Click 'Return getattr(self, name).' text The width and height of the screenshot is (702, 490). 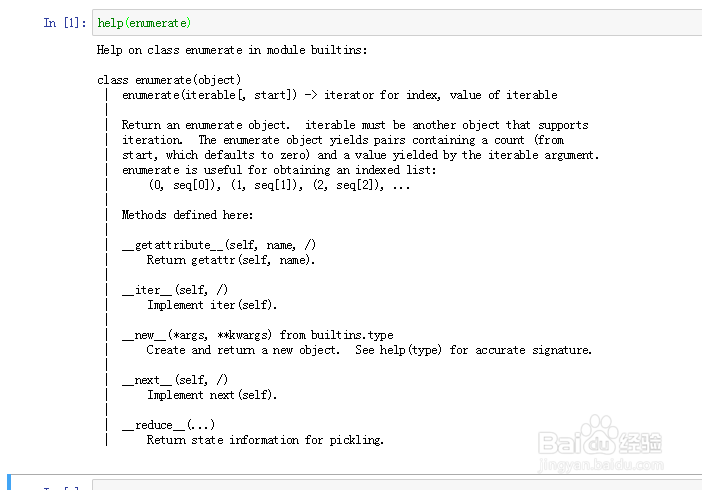(231, 260)
